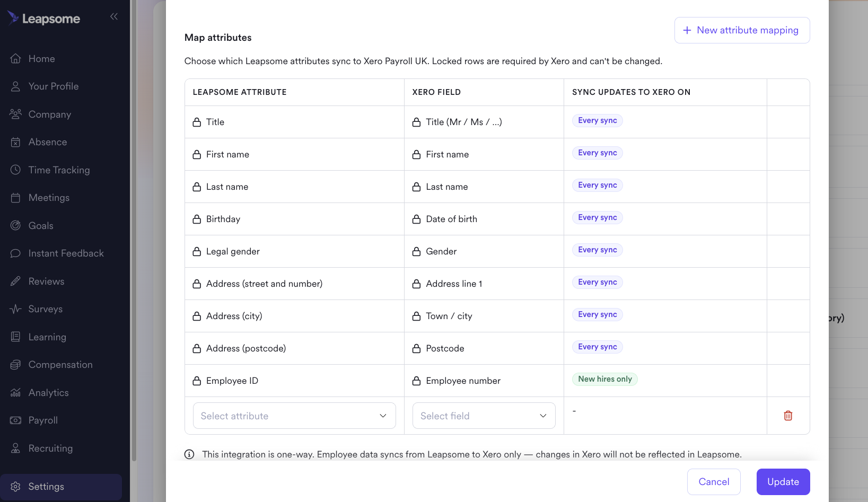Expand chevron arrow in Select field box

(543, 416)
